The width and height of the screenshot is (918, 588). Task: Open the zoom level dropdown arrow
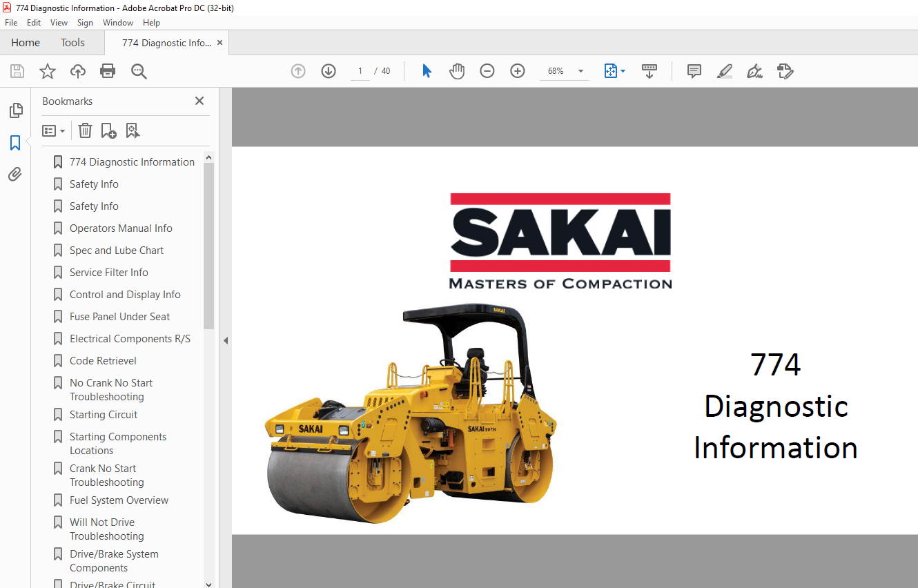point(580,71)
